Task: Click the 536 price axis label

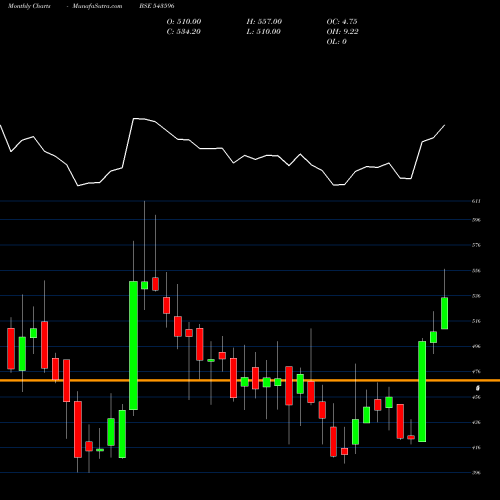Action: tap(476, 296)
